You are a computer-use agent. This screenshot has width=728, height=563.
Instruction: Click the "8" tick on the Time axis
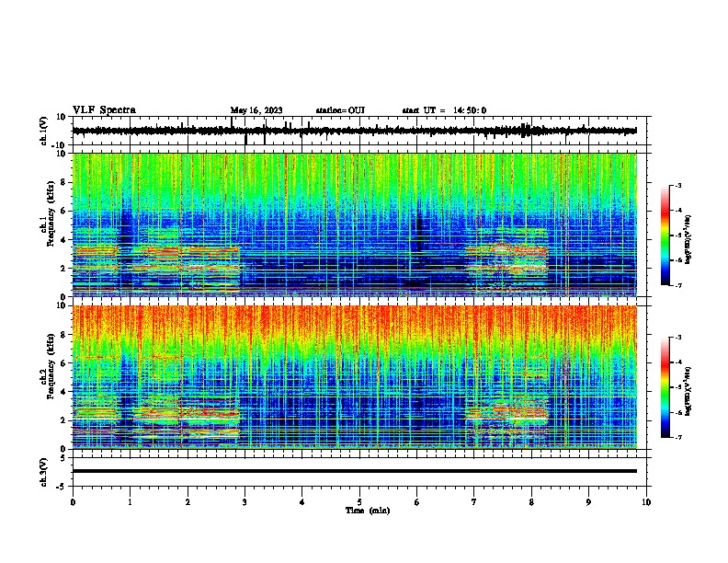click(531, 502)
